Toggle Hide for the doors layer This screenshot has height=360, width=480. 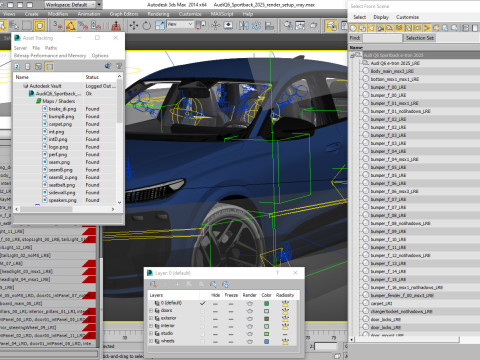tap(215, 311)
